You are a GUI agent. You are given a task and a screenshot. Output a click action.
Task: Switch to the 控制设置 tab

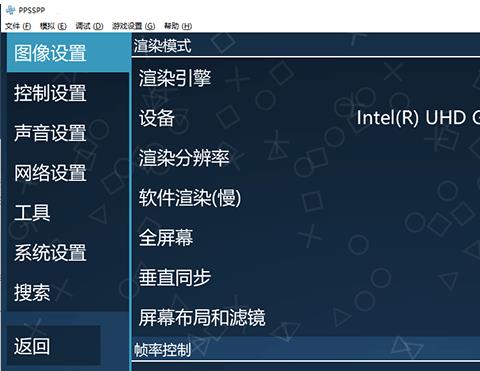68,93
